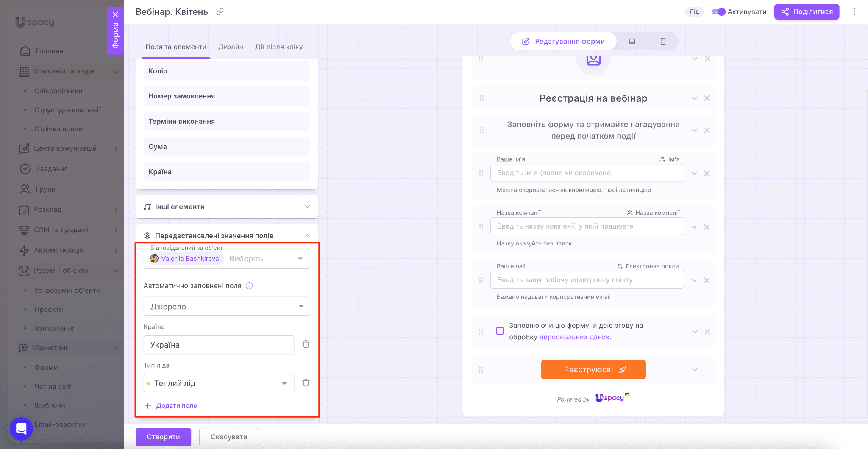Click the Створити button
This screenshot has height=449, width=868.
(163, 437)
